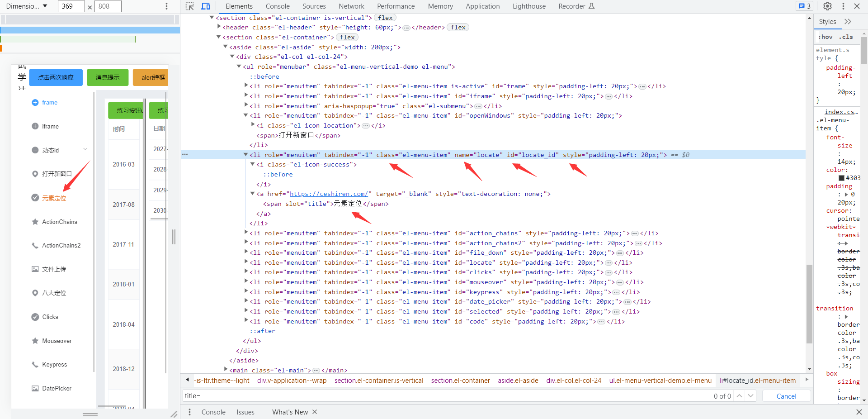Image resolution: width=868 pixels, height=419 pixels.
Task: Click the 元素定位 success check icon
Action: tap(35, 198)
